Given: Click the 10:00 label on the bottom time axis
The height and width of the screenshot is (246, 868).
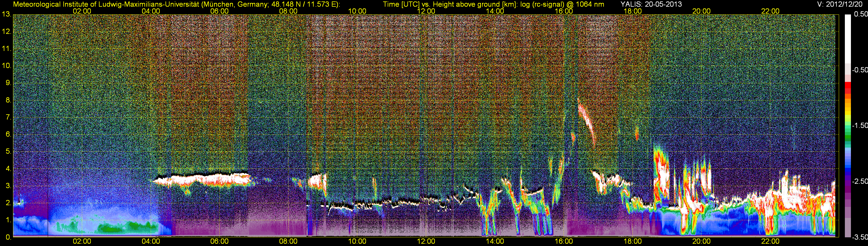Looking at the screenshot, I should pyautogui.click(x=357, y=242).
